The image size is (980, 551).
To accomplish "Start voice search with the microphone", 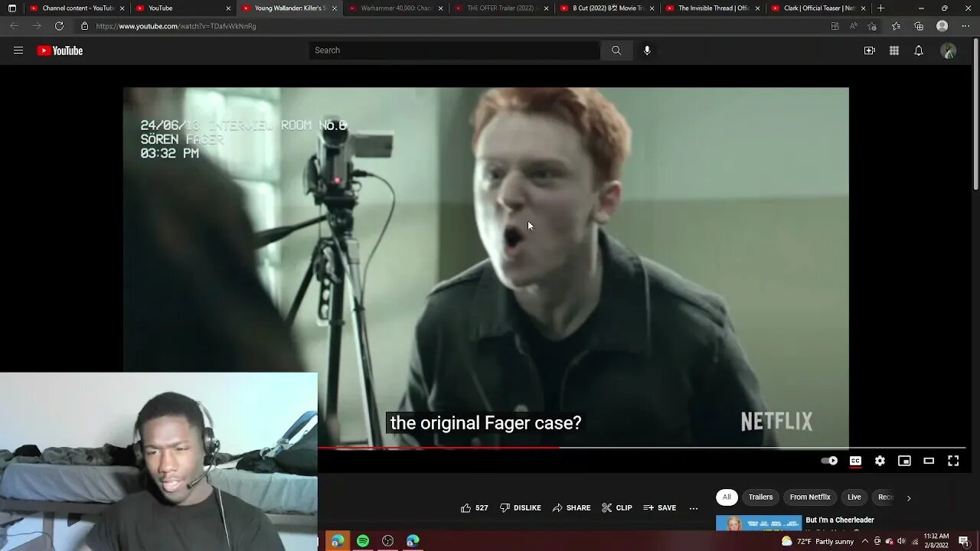I will tap(647, 51).
